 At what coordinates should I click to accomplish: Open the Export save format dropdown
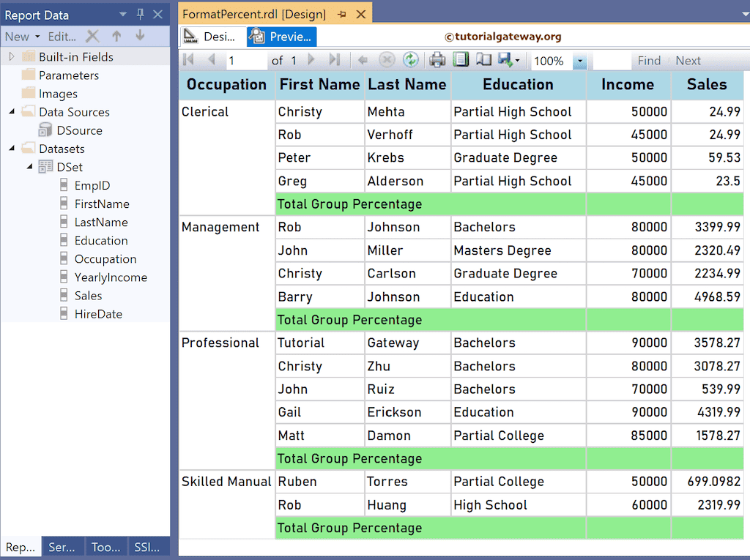pyautogui.click(x=518, y=60)
